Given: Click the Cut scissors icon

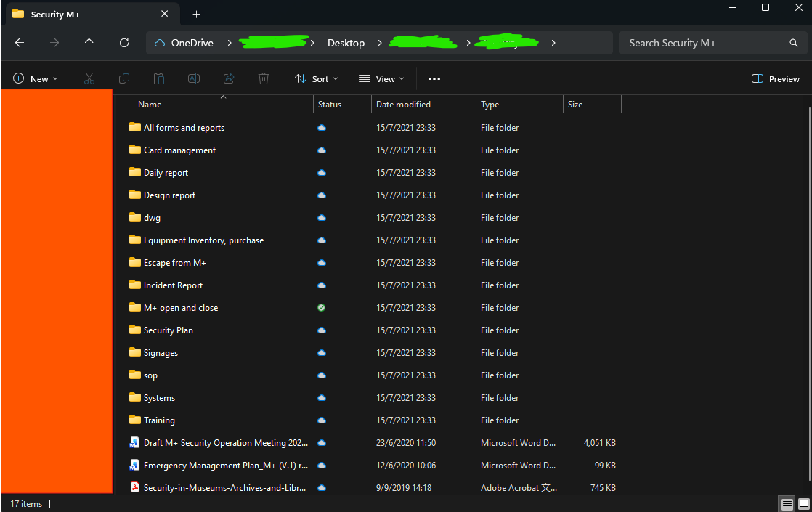Looking at the screenshot, I should [x=89, y=78].
